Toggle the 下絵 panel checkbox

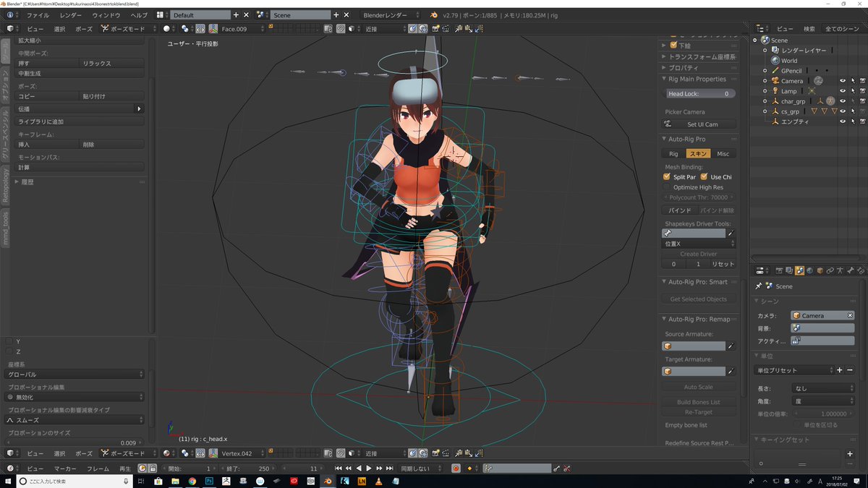pos(673,45)
